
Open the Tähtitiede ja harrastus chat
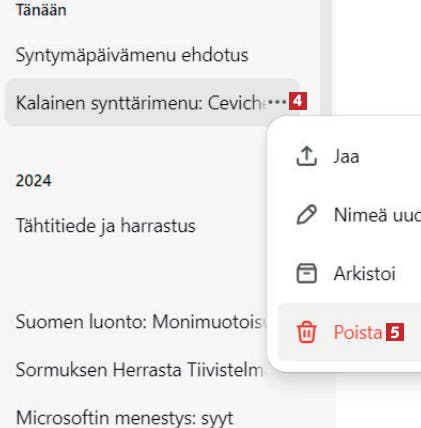point(106,226)
